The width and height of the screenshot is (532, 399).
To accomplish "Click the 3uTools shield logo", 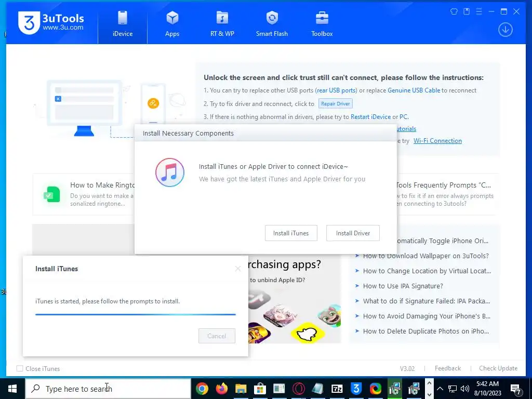I will [x=29, y=23].
